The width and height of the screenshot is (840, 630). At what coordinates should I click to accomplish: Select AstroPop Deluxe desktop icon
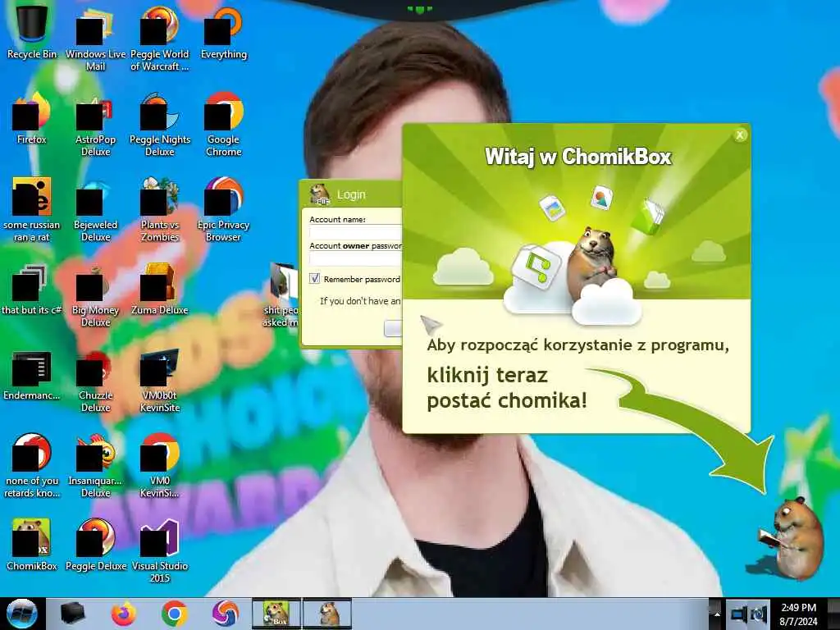click(x=95, y=123)
